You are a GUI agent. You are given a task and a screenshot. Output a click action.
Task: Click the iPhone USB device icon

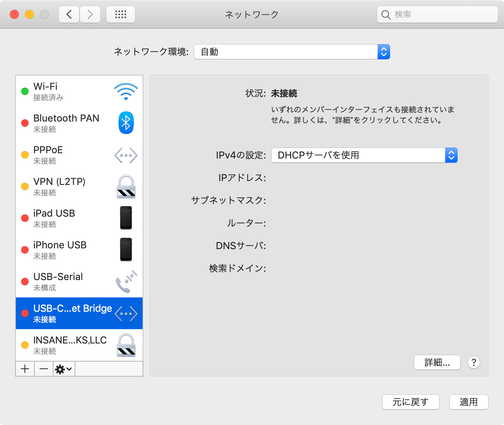(126, 249)
